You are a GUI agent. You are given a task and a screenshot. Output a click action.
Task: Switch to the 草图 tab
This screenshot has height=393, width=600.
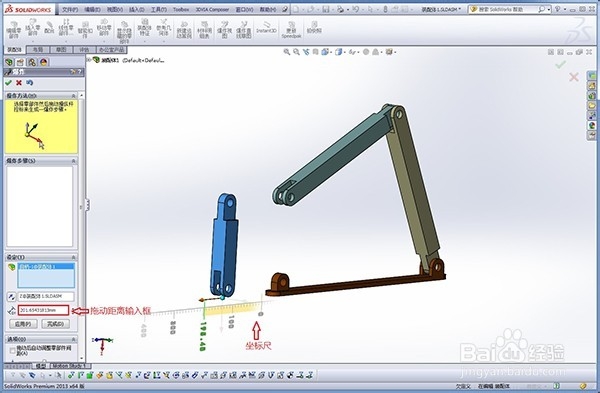click(x=61, y=49)
